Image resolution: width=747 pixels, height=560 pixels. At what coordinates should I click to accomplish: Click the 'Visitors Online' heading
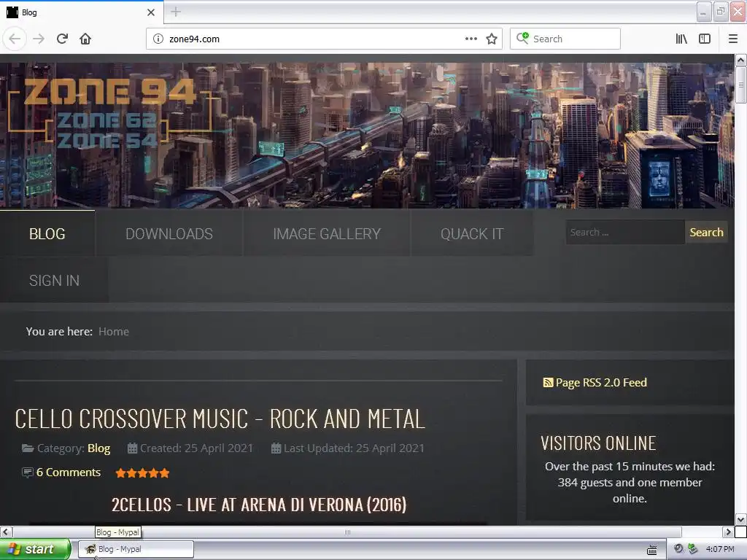click(598, 443)
